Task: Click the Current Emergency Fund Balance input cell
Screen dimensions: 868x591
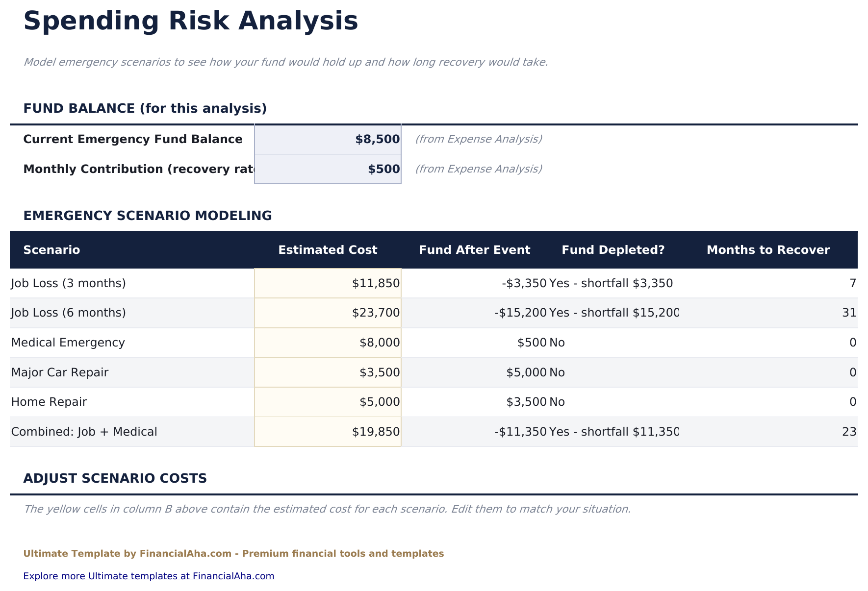Action: pyautogui.click(x=328, y=139)
